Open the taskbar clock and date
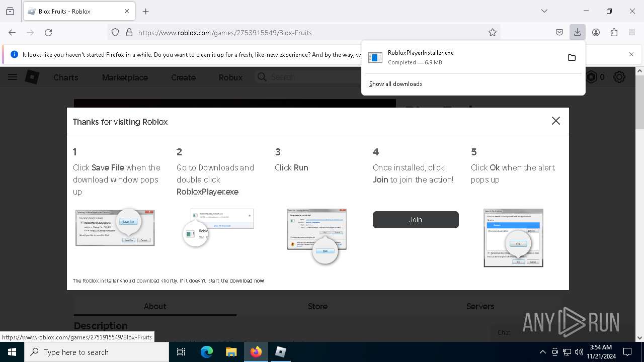 [x=601, y=352]
